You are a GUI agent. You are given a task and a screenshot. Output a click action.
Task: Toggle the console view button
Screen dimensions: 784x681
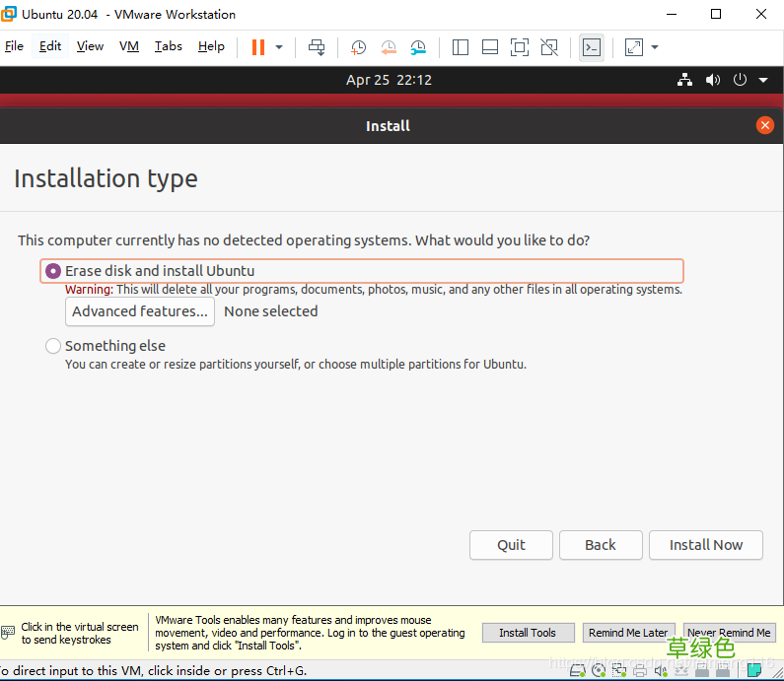(592, 47)
